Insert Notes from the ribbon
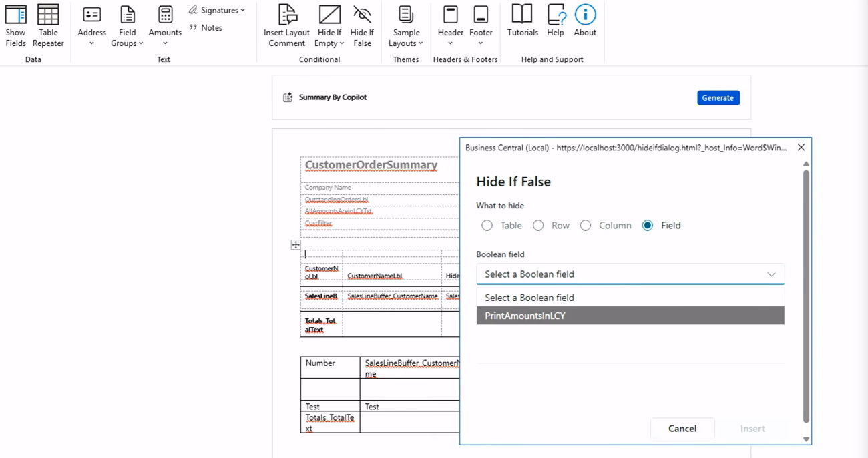Image resolution: width=868 pixels, height=458 pixels. (x=206, y=27)
